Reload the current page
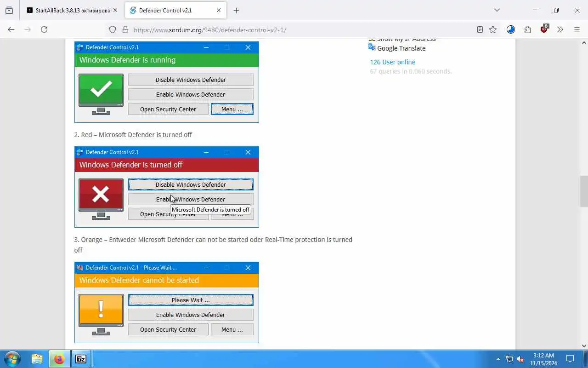 pos(44,29)
